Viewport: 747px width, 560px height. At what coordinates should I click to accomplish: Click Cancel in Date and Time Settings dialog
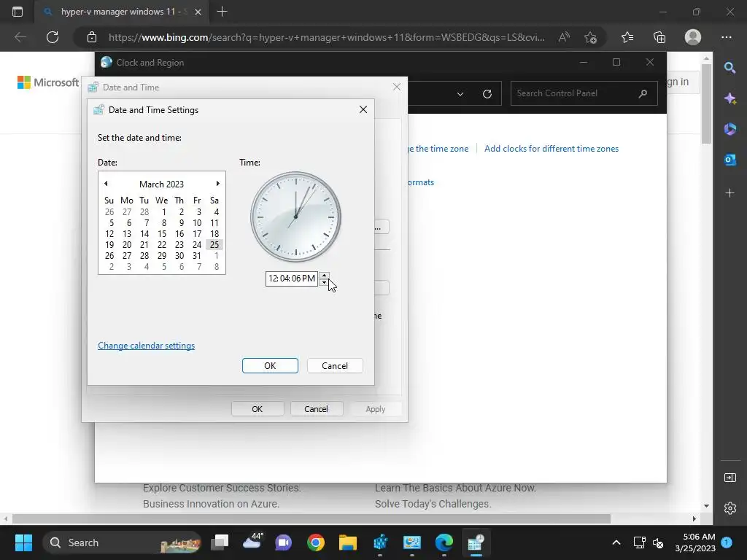(334, 366)
